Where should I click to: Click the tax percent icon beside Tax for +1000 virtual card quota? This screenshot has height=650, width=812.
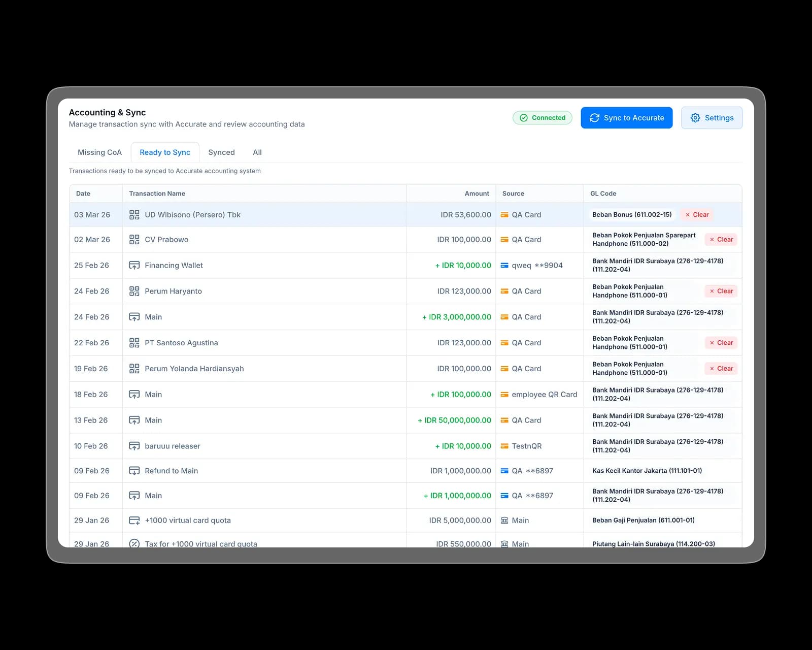134,543
